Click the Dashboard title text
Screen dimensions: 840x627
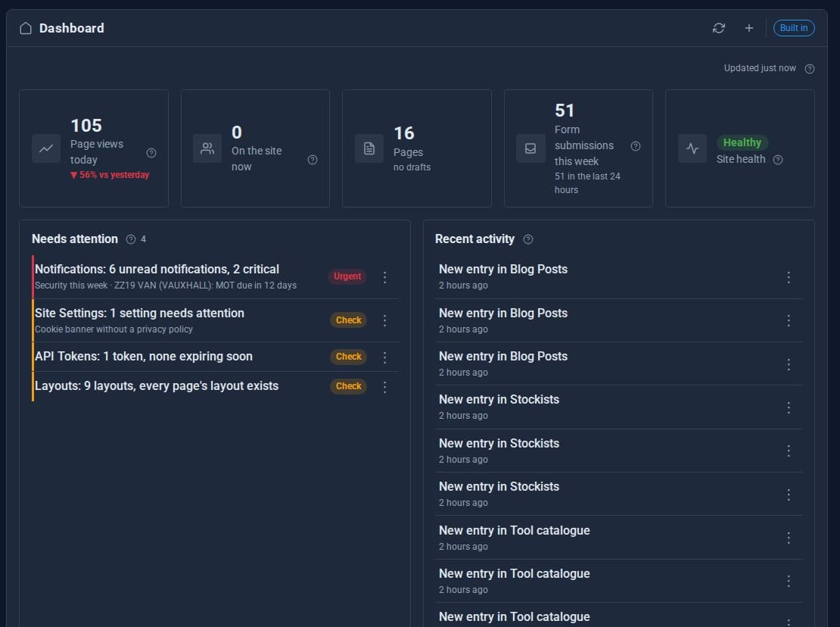(x=72, y=28)
